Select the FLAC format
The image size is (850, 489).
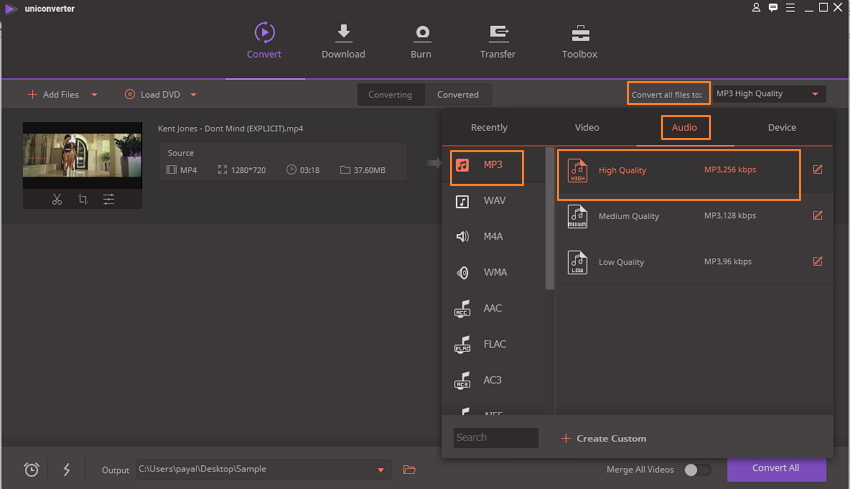point(493,344)
